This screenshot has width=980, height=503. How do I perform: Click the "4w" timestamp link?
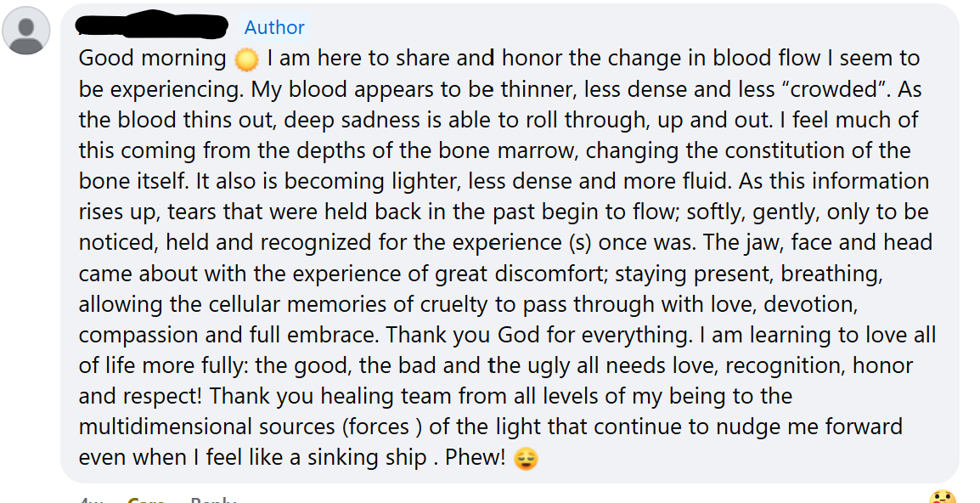[93, 500]
